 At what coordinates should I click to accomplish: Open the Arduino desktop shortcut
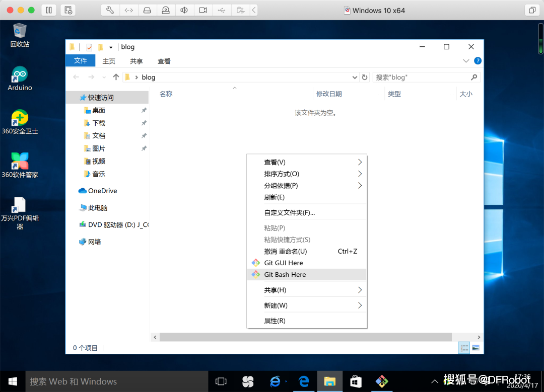[20, 79]
